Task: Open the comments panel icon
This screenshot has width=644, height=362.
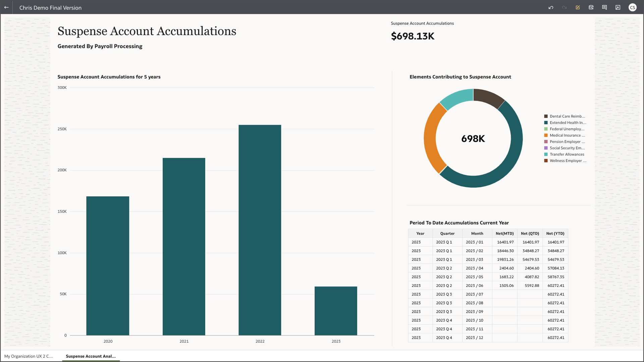Action: coord(604,7)
